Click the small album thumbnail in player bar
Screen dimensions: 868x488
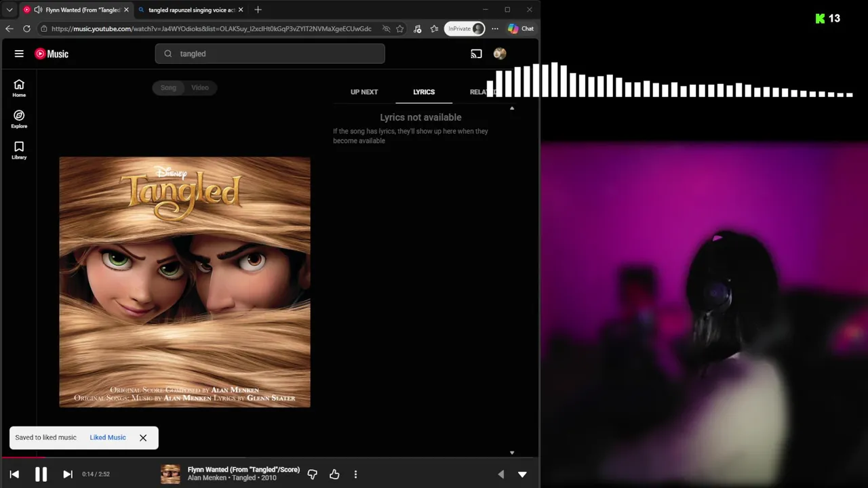click(x=170, y=474)
